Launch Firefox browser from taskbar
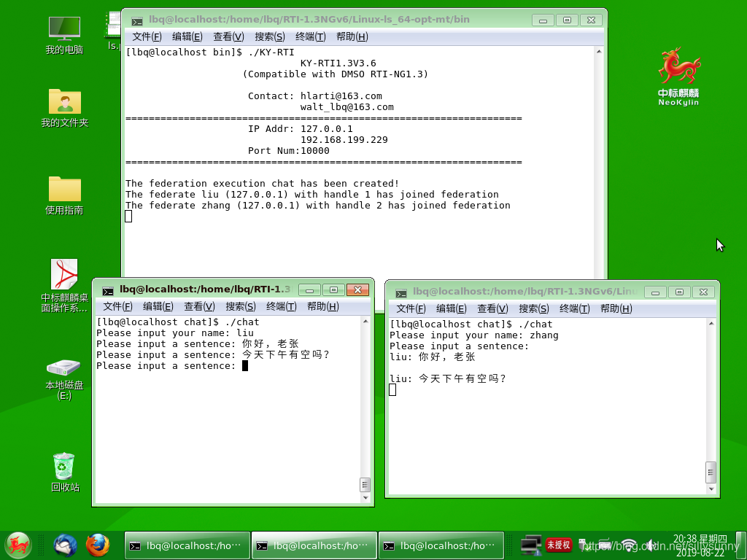 (x=98, y=545)
